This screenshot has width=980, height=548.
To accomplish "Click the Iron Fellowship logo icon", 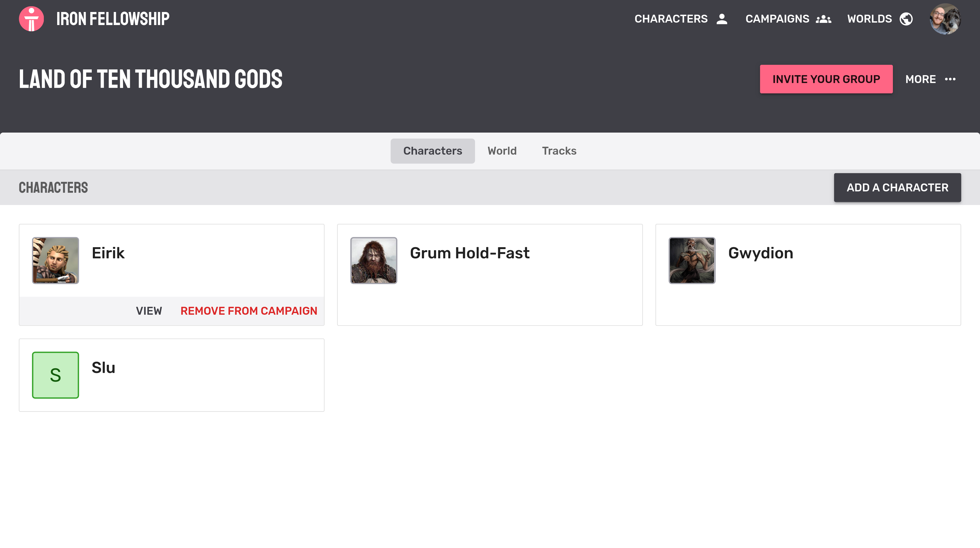I will pyautogui.click(x=32, y=19).
